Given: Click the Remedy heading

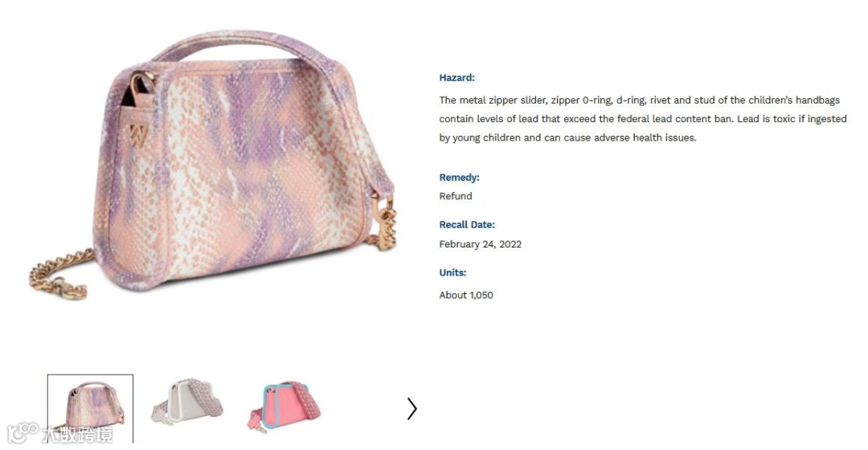Looking at the screenshot, I should [459, 177].
